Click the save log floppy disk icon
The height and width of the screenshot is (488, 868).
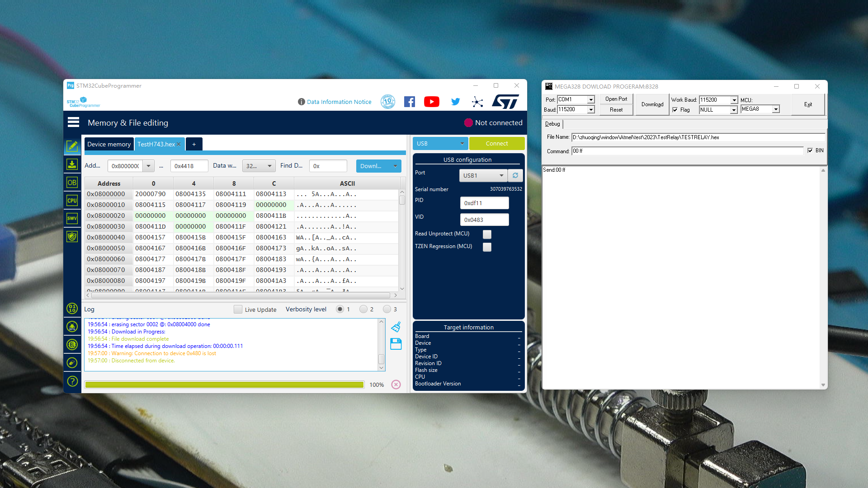click(x=396, y=344)
